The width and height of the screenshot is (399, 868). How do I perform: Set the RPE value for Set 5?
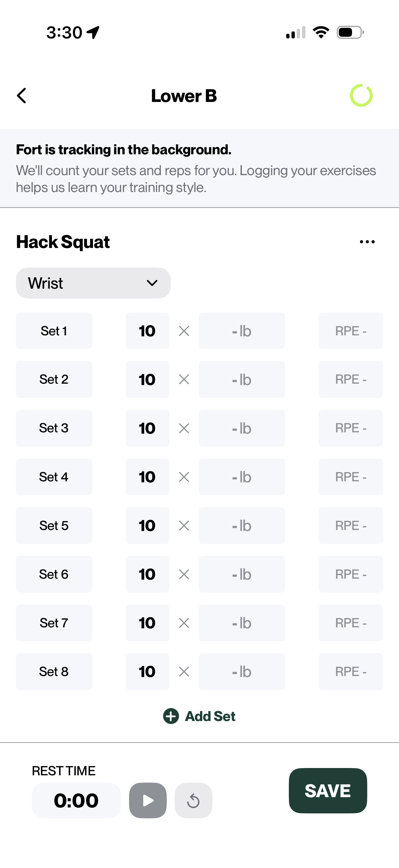point(350,525)
